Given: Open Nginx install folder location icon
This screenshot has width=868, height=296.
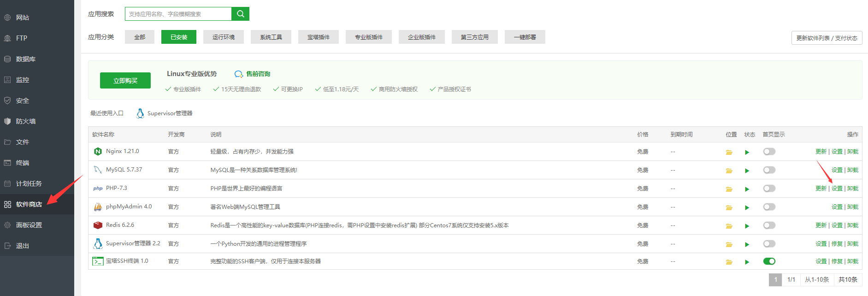Looking at the screenshot, I should point(729,152).
